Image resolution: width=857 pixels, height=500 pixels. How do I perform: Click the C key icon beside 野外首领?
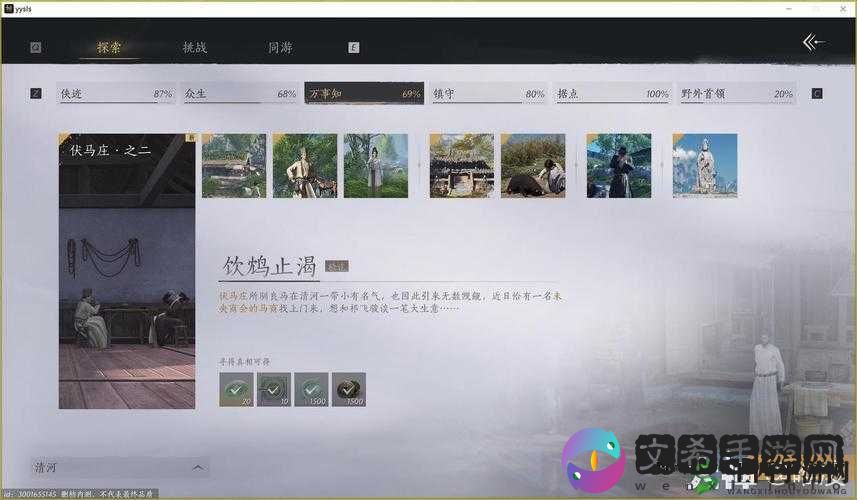click(817, 93)
